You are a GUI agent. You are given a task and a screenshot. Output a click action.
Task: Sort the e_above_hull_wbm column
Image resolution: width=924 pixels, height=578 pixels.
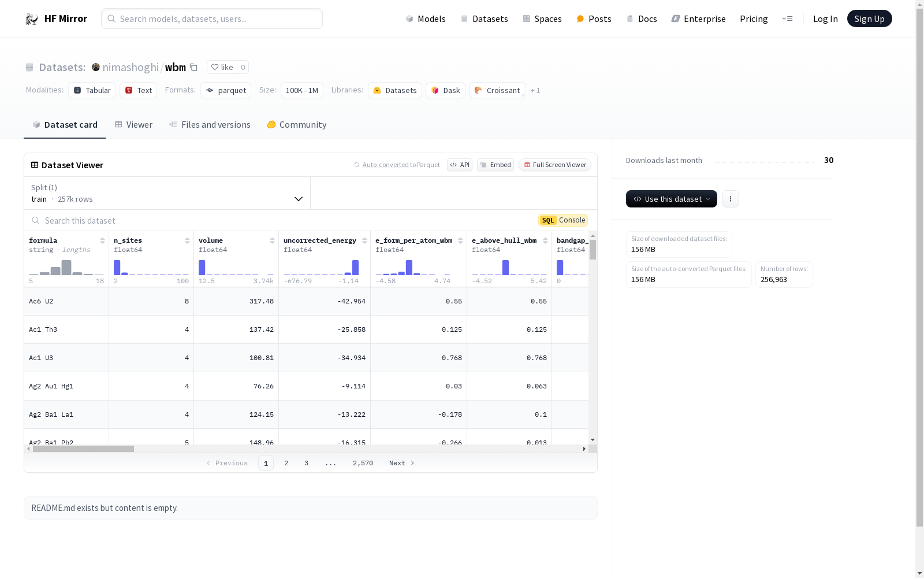(x=545, y=240)
